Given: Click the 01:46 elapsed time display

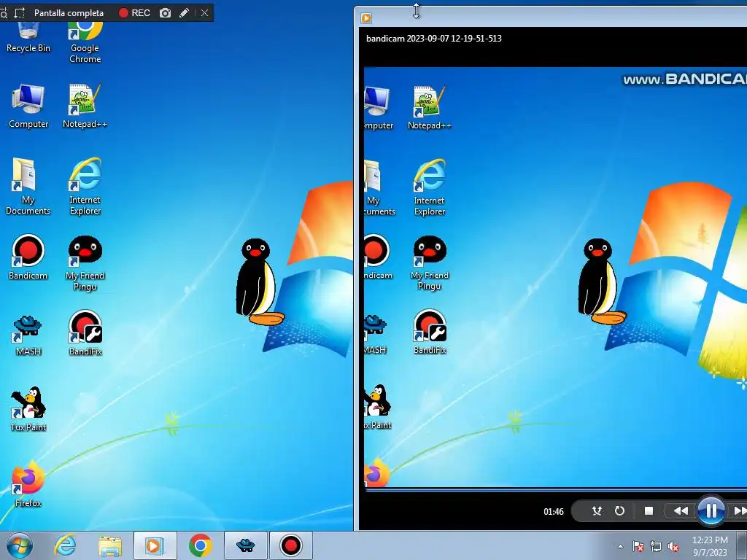Looking at the screenshot, I should coord(554,511).
